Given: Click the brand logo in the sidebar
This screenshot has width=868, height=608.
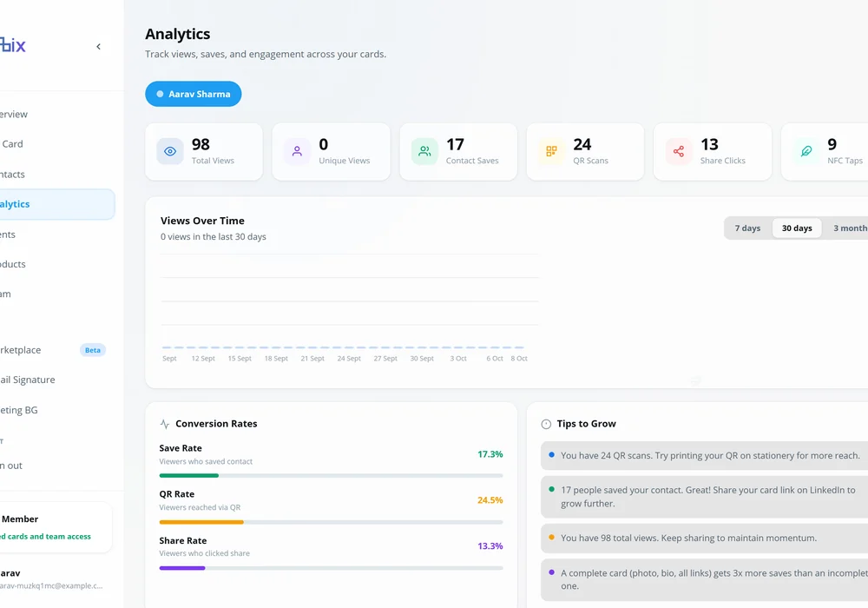Looking at the screenshot, I should pos(13,45).
